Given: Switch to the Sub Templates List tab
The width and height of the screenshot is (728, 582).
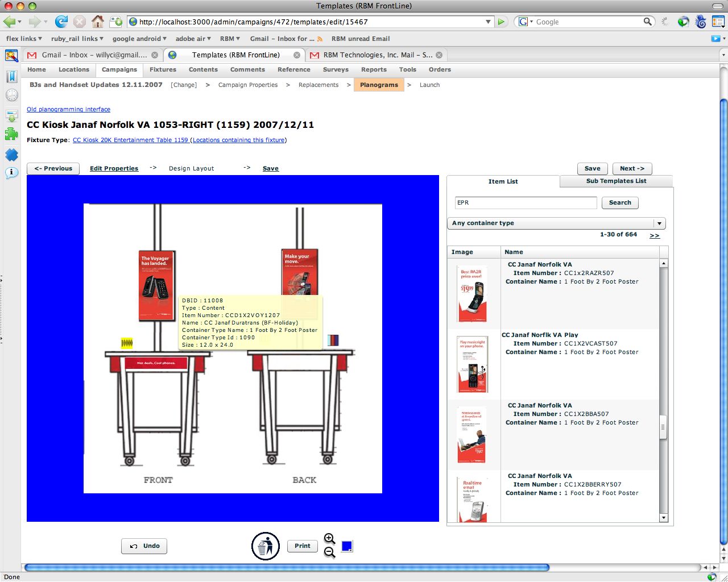Looking at the screenshot, I should pos(616,181).
